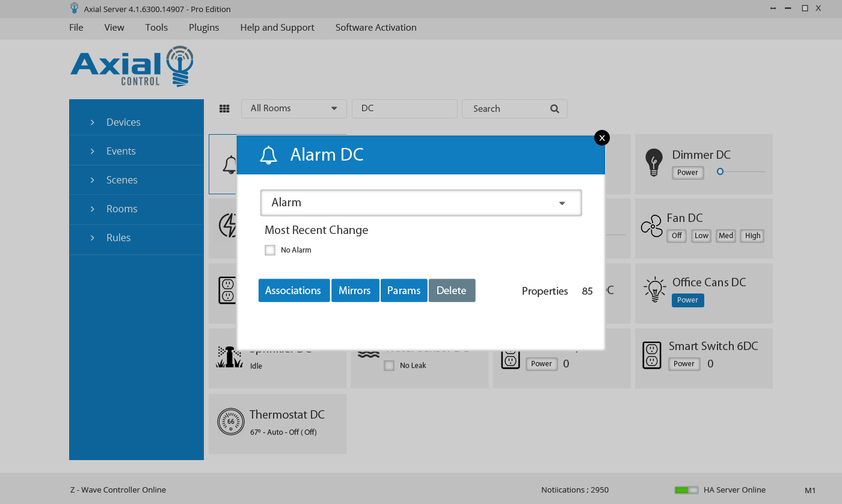Toggle Office Cans DC Power button
The height and width of the screenshot is (504, 842).
[x=687, y=300]
